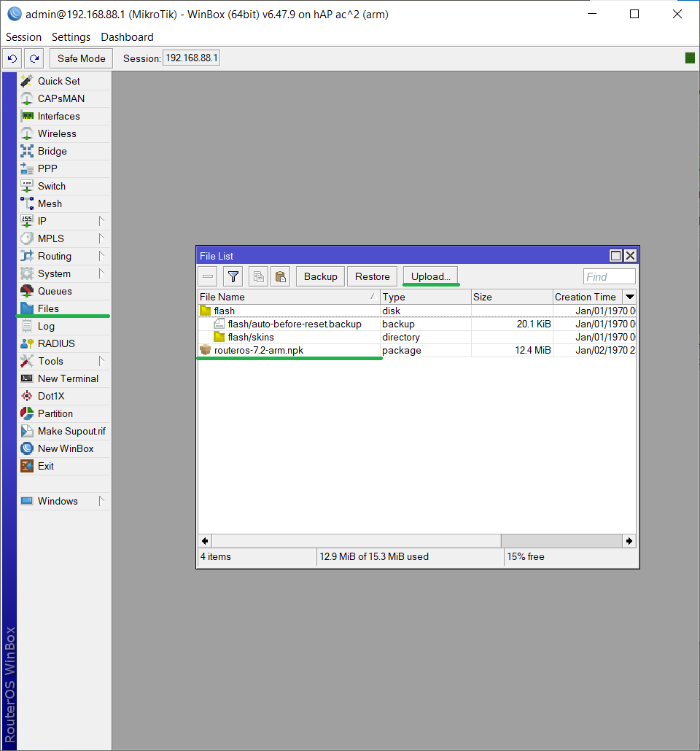Click Make Supout.rif
The width and height of the screenshot is (700, 751).
point(64,431)
